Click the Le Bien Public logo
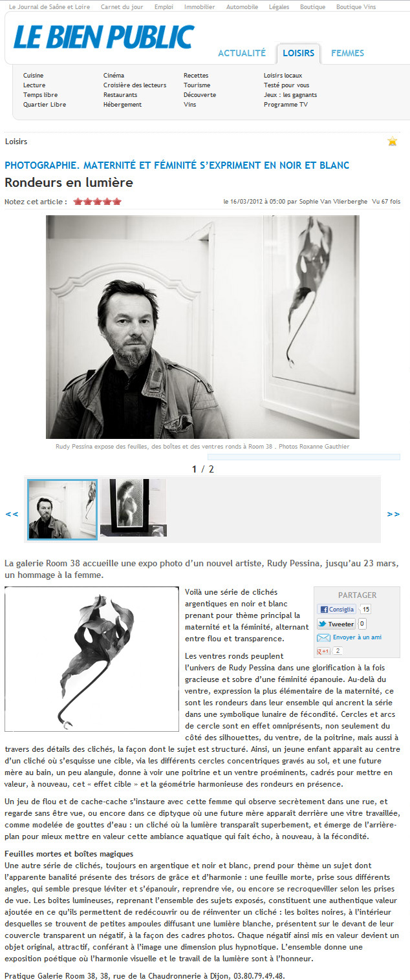 (103, 37)
